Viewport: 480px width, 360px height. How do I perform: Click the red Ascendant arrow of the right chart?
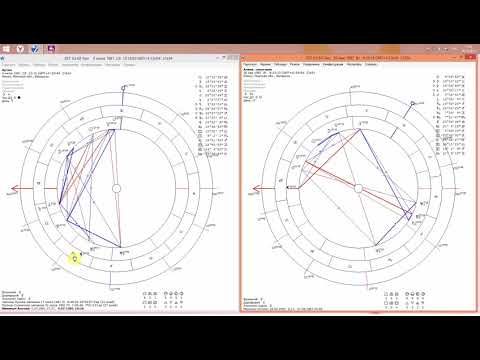pyautogui.click(x=257, y=189)
